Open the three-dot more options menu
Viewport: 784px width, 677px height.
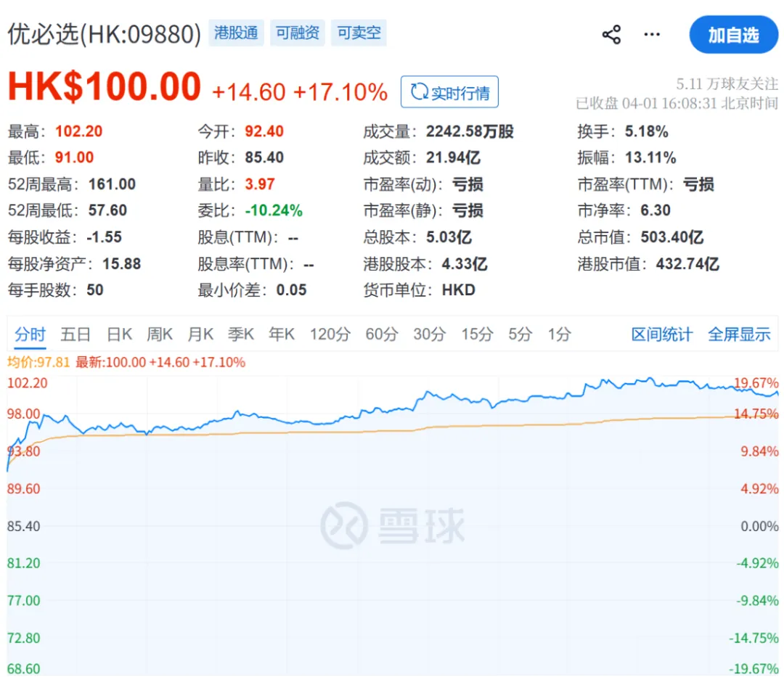pyautogui.click(x=651, y=35)
